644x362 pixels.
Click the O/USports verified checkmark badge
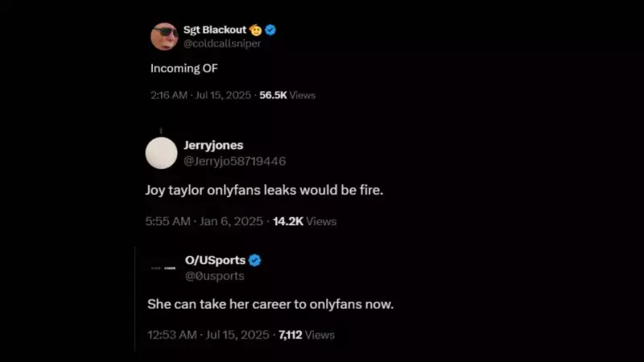[x=254, y=260]
